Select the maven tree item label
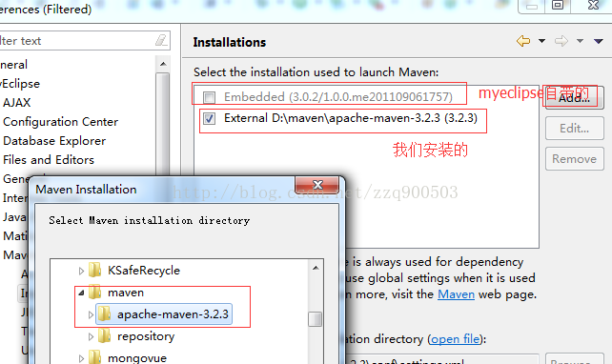 pos(126,293)
